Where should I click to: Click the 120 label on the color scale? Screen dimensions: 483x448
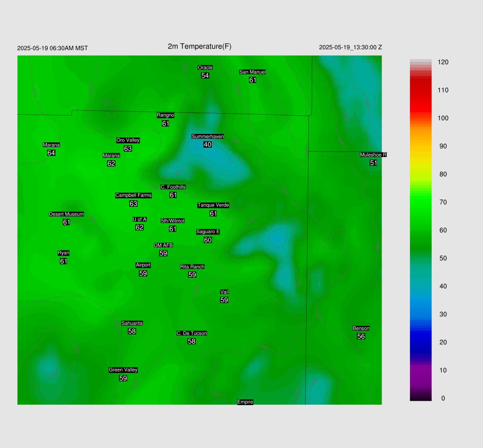pyautogui.click(x=443, y=62)
